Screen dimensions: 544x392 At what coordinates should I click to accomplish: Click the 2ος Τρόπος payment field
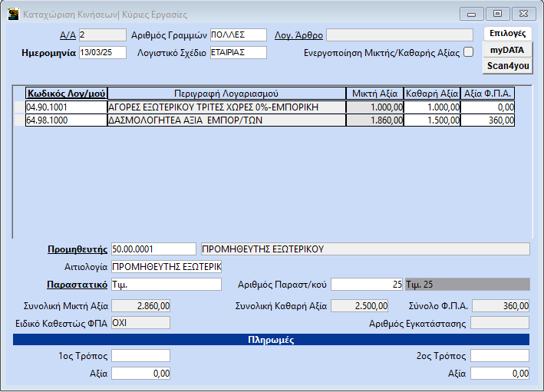coord(500,356)
